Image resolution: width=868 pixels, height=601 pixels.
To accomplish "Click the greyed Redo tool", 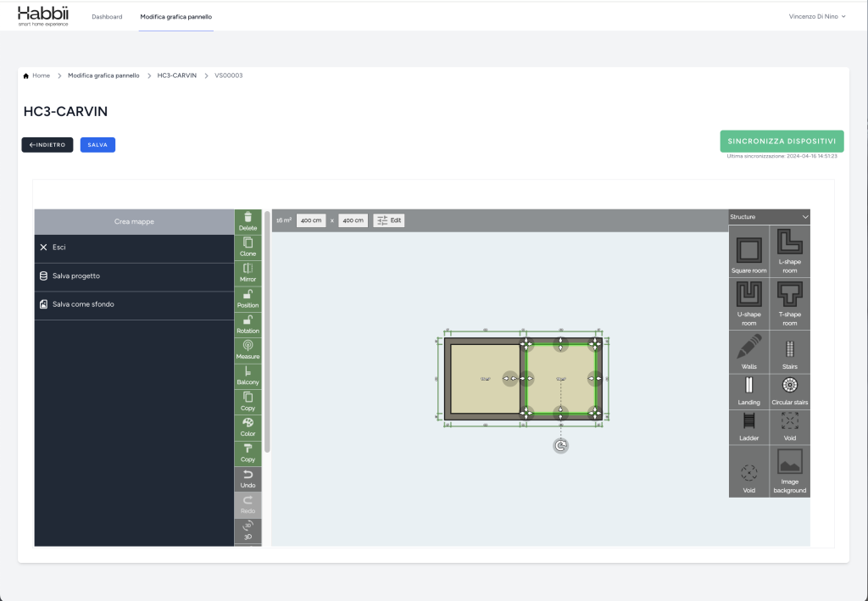I will click(x=248, y=504).
